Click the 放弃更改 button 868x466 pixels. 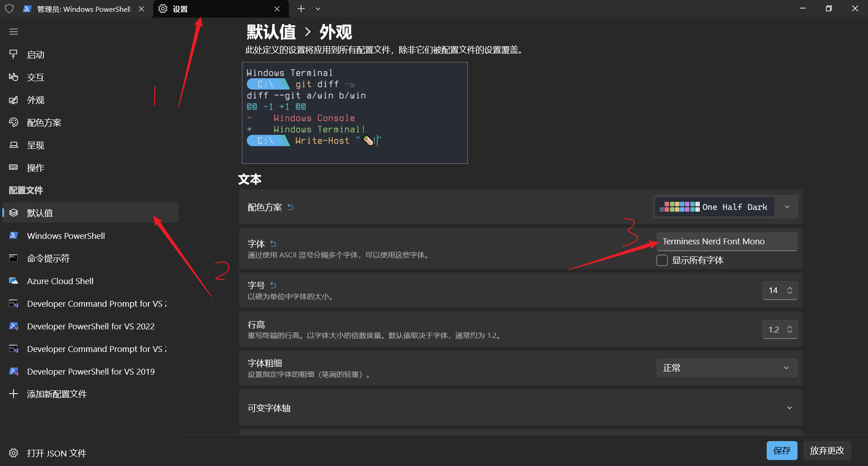point(827,451)
